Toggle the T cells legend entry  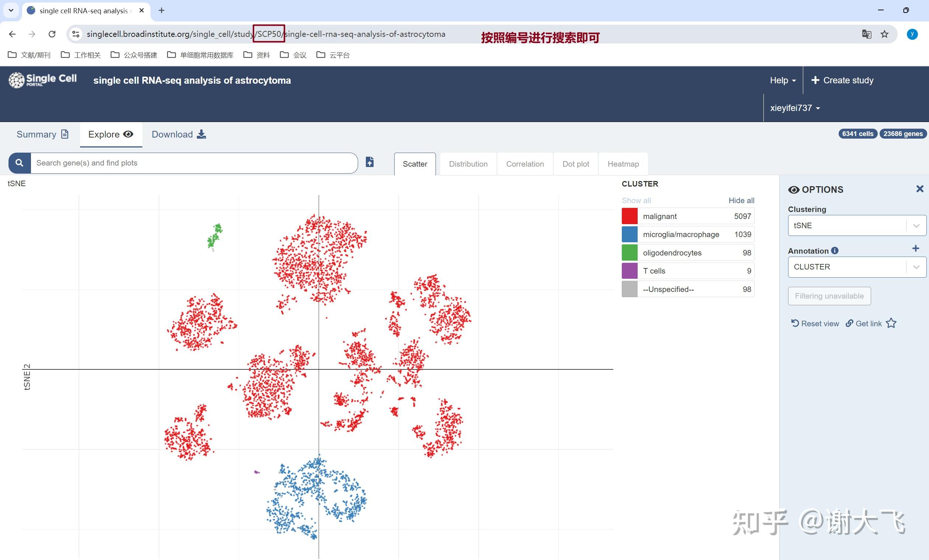pyautogui.click(x=688, y=271)
